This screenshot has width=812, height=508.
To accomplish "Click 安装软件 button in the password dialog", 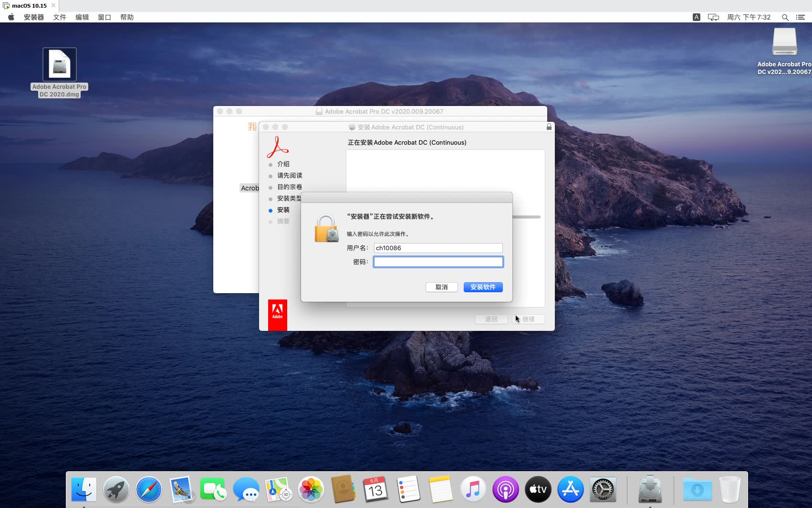I will [483, 287].
